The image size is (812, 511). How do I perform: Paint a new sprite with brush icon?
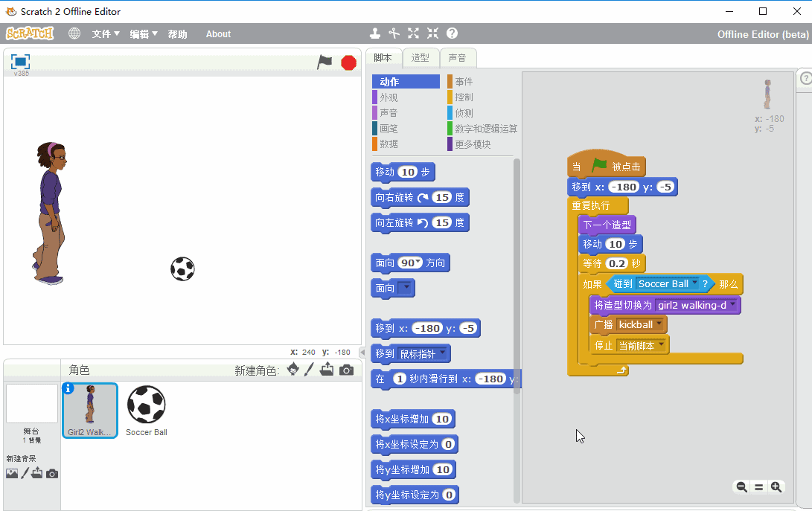point(309,370)
